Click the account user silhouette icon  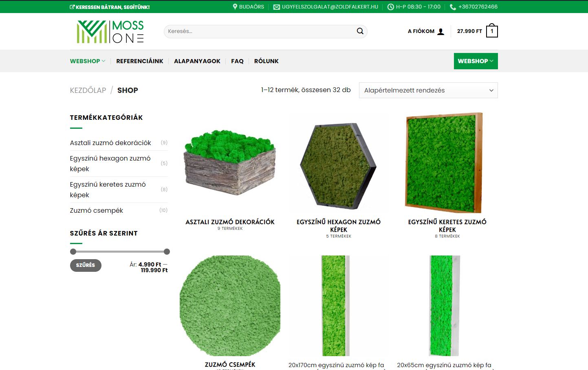click(x=440, y=31)
